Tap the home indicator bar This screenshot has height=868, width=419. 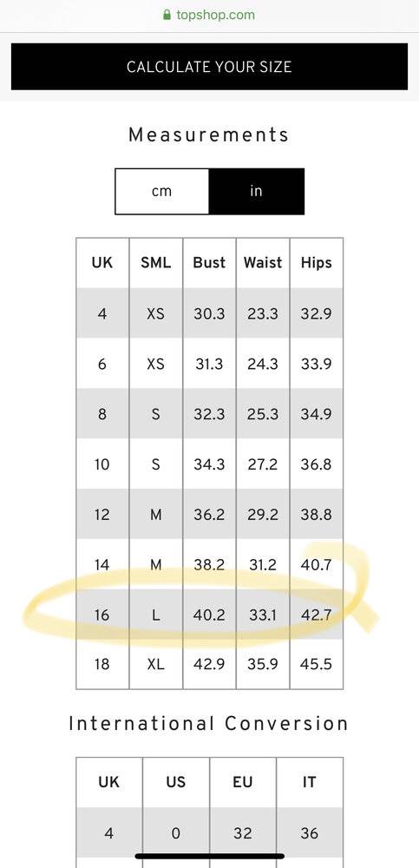click(x=210, y=856)
